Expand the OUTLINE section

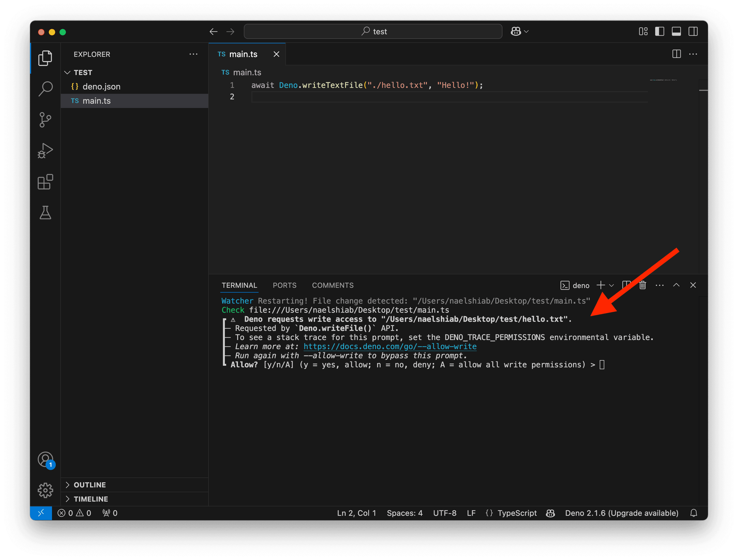[x=135, y=485]
